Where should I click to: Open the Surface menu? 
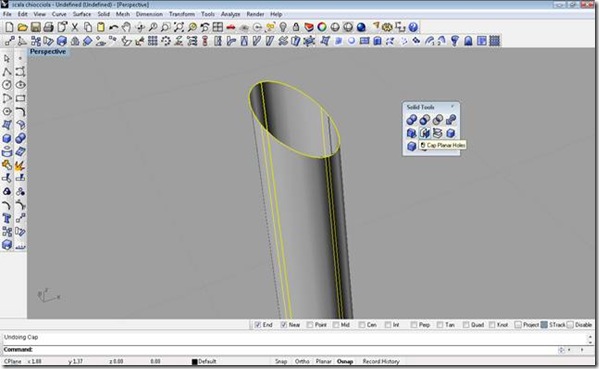coord(82,14)
